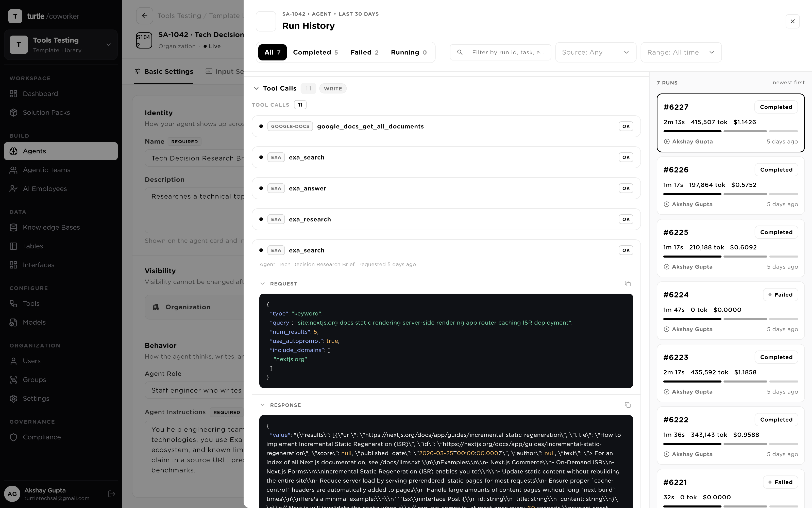Click the WRITE badge near Tool Calls

point(332,89)
